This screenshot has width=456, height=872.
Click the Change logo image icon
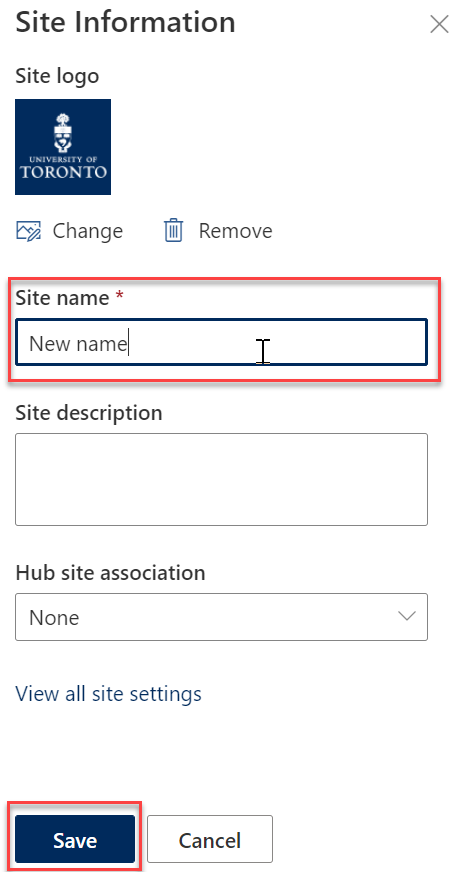point(29,231)
